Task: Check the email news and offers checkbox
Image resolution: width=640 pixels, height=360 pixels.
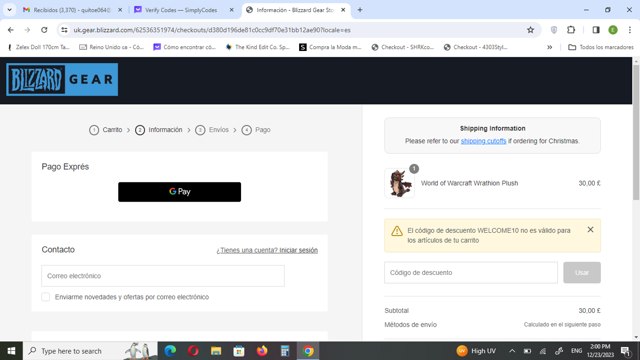Action: 46,297
